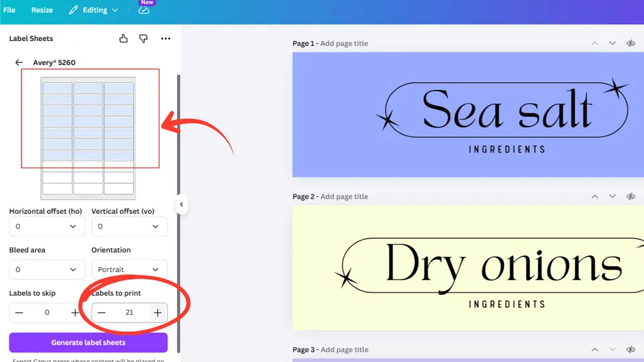The height and width of the screenshot is (362, 644).
Task: Decrease Labels to skip count
Action: 19,313
